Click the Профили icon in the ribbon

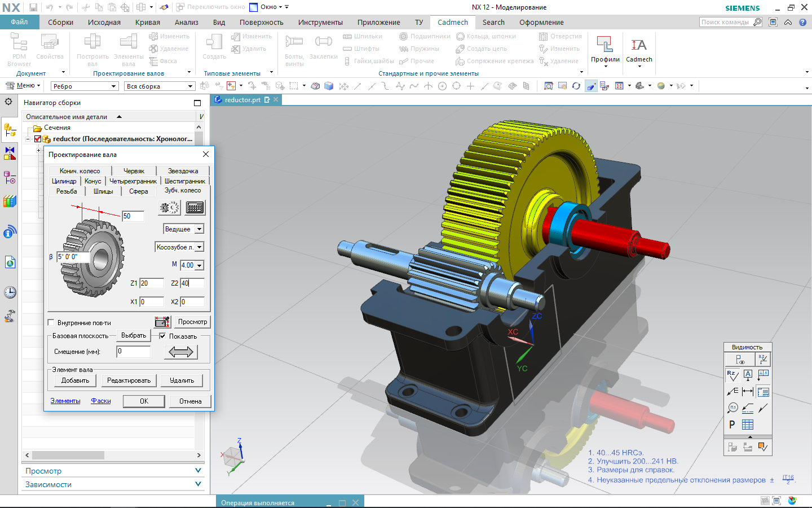pyautogui.click(x=605, y=46)
